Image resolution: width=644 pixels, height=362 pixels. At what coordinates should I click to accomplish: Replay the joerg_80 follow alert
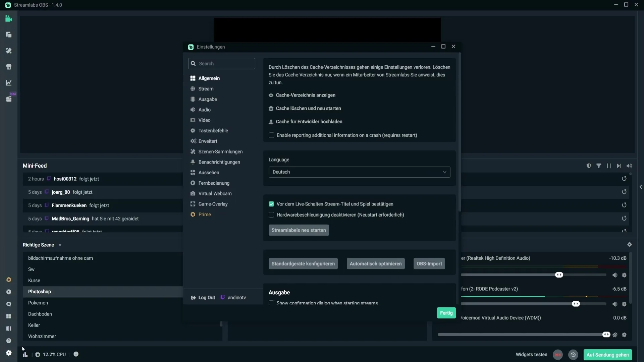(x=624, y=192)
